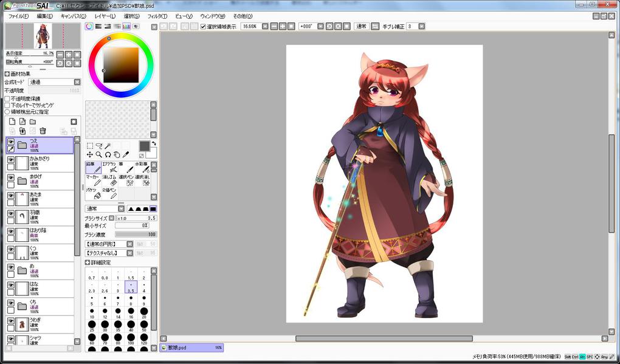Select the rectangular selection tool
The width and height of the screenshot is (620, 364).
tap(90, 146)
